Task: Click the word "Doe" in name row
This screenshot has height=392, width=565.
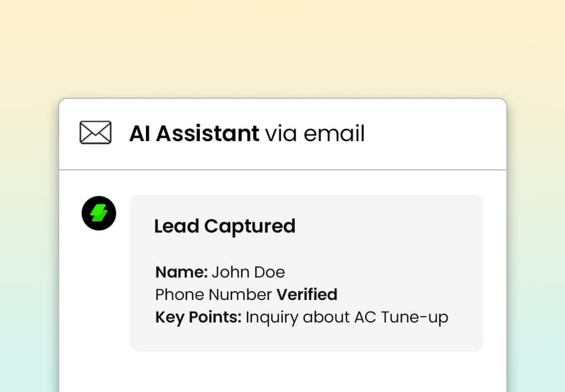Action: pos(269,272)
